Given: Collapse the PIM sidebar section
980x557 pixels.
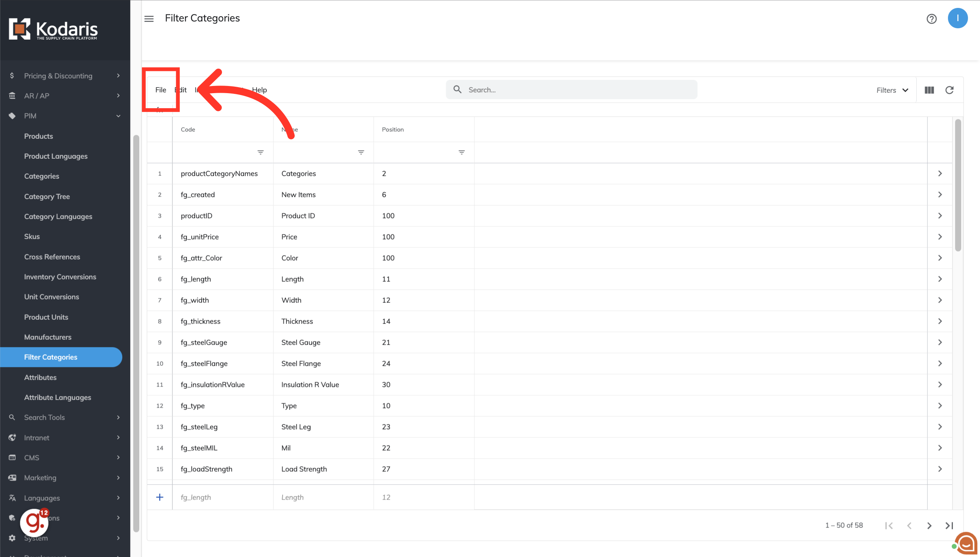Looking at the screenshot, I should click(65, 115).
